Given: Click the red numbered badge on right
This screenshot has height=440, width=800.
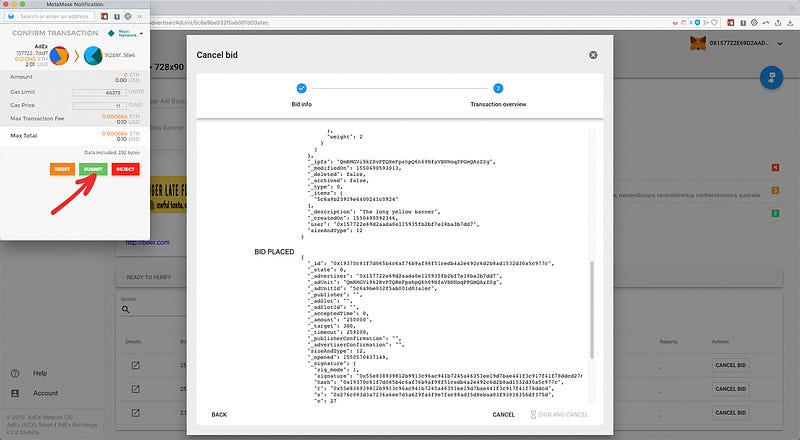Looking at the screenshot, I should pos(775,167).
